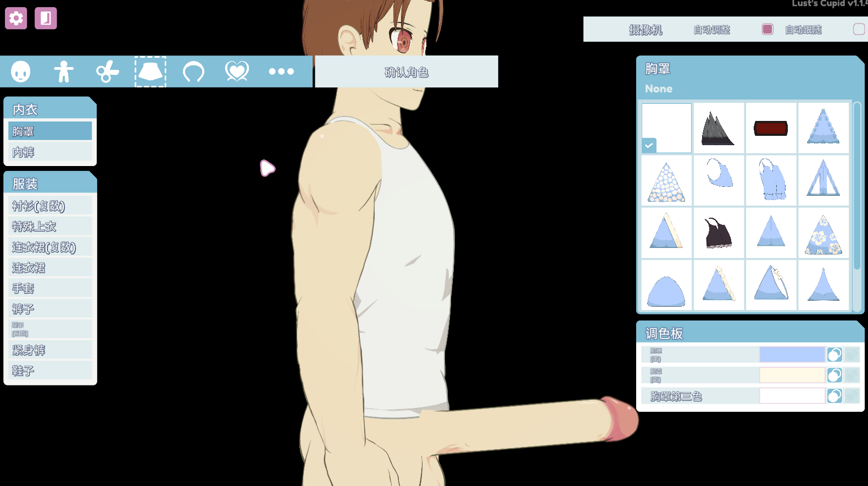This screenshot has width=868, height=486.
Task: Open the face customization tab icon
Action: point(21,71)
